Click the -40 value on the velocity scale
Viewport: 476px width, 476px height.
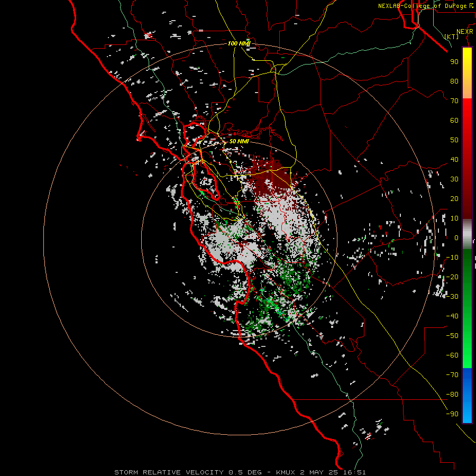[452, 316]
